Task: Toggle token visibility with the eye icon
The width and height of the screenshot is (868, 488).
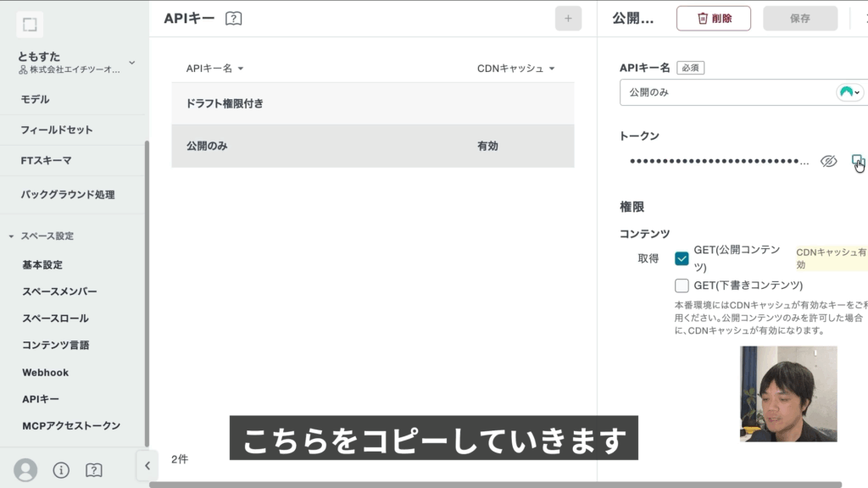Action: coord(828,161)
